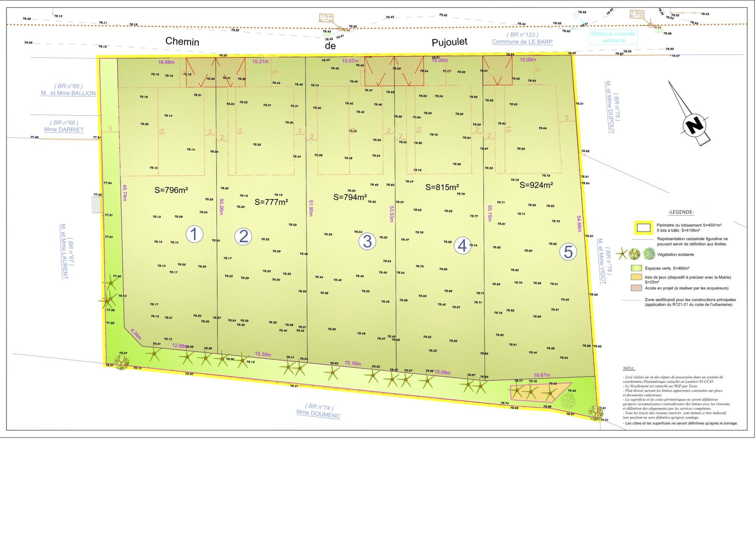The width and height of the screenshot is (756, 535).
Task: Click the round green tree near play area
Action: 568,400
